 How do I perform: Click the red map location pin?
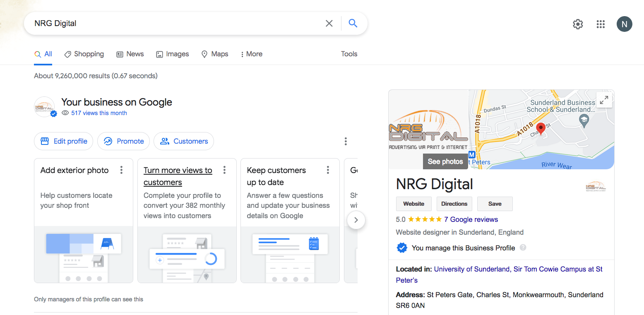(541, 129)
